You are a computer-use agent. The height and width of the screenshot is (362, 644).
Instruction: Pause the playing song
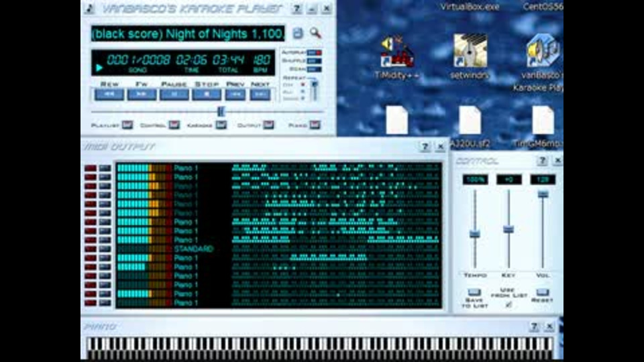point(174,95)
